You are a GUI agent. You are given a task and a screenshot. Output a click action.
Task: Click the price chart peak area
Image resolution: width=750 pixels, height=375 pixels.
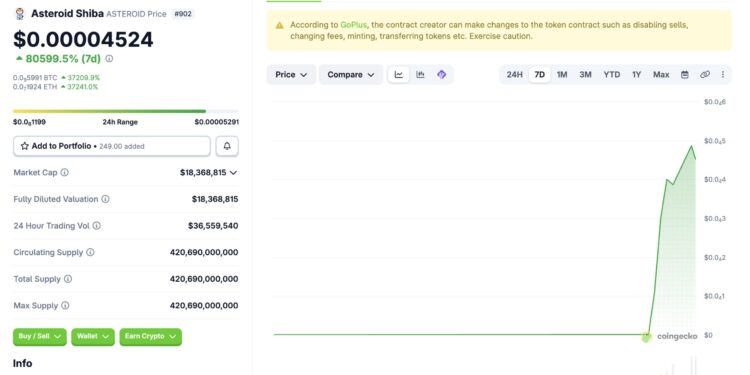(691, 146)
